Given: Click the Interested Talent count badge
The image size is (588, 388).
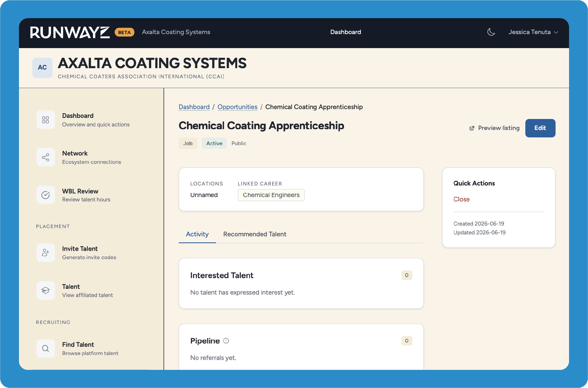Looking at the screenshot, I should tap(407, 275).
